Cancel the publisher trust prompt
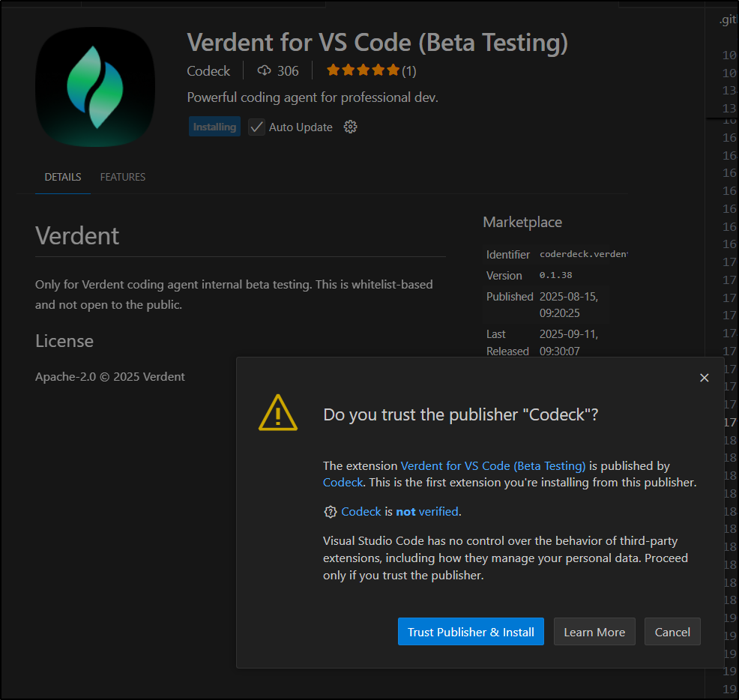 pos(672,632)
